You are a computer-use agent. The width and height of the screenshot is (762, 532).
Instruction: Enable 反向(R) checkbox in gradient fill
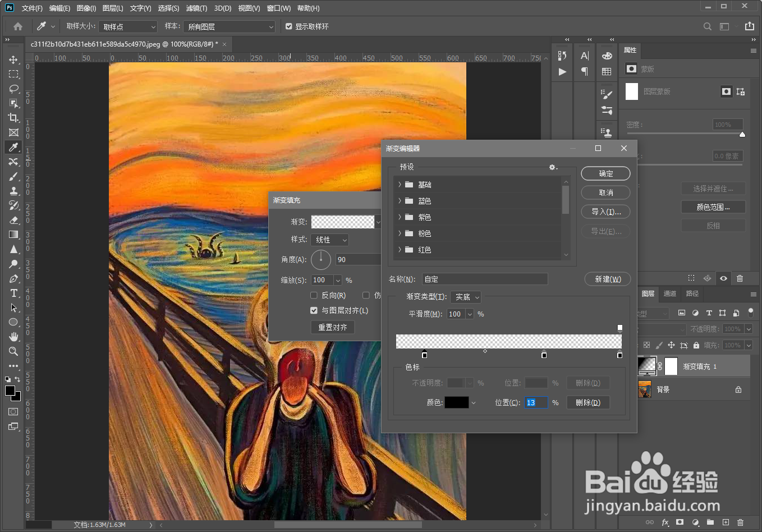coord(314,295)
